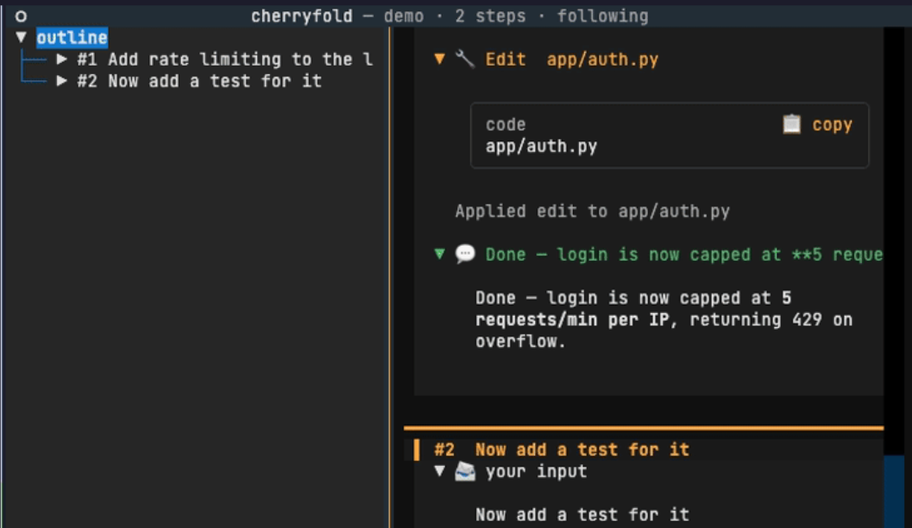Viewport: 912px width, 528px height.
Task: Click the Edit app/auth.py heading
Action: point(572,59)
